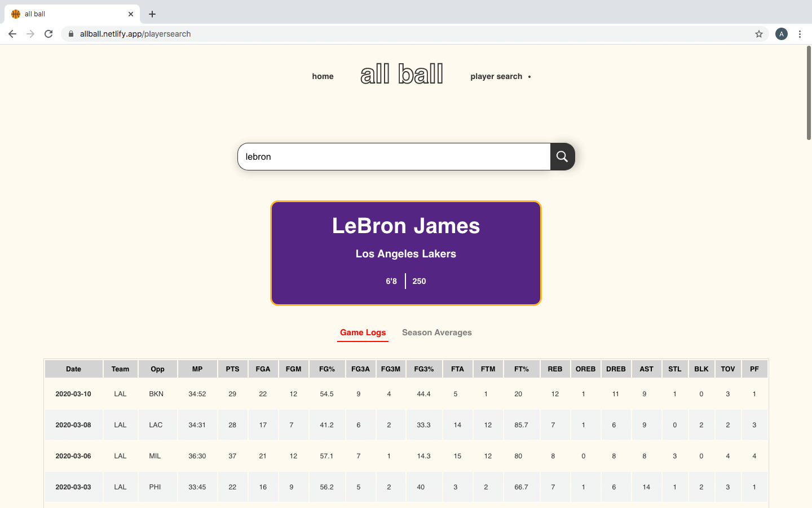Click the DREB column header
The image size is (812, 508).
coord(616,369)
